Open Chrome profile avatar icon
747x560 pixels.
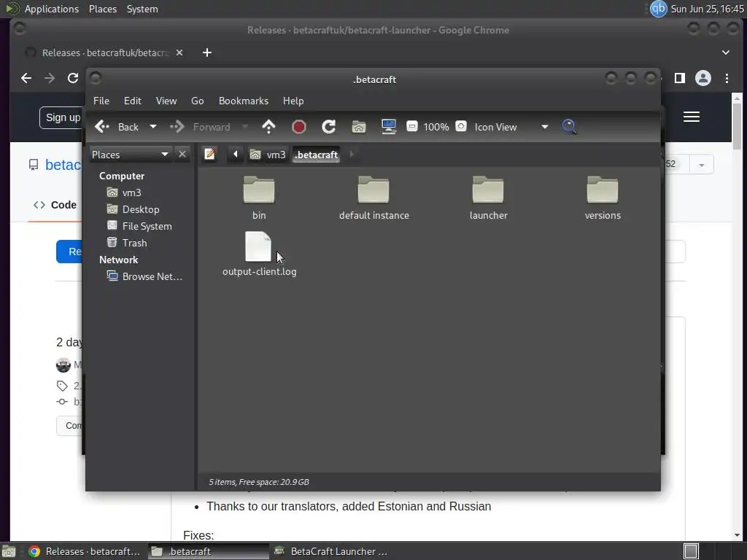pyautogui.click(x=703, y=78)
